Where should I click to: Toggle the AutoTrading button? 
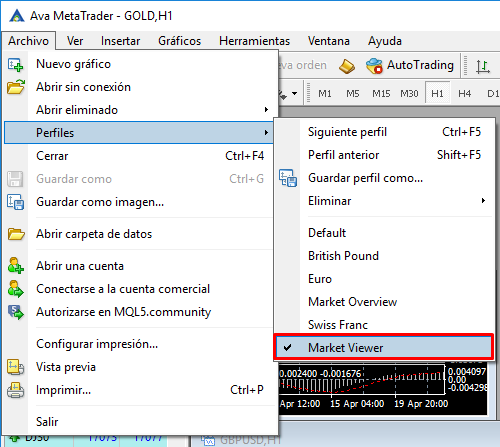[410, 65]
